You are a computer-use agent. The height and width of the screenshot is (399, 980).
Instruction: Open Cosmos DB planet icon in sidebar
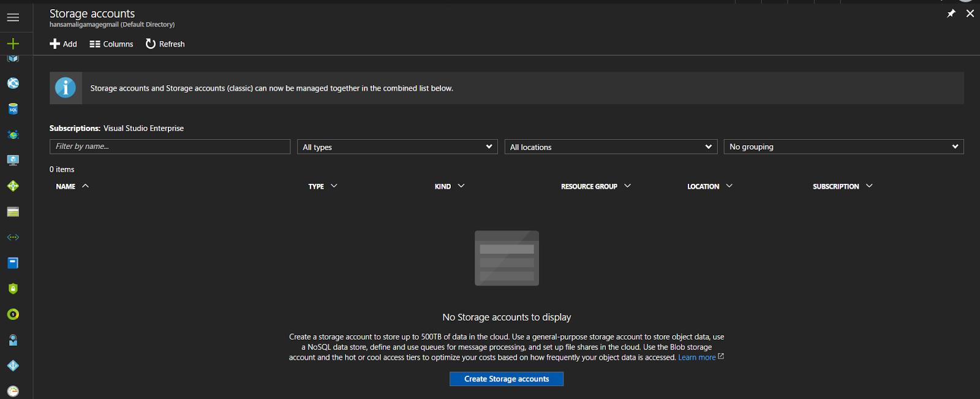click(13, 135)
